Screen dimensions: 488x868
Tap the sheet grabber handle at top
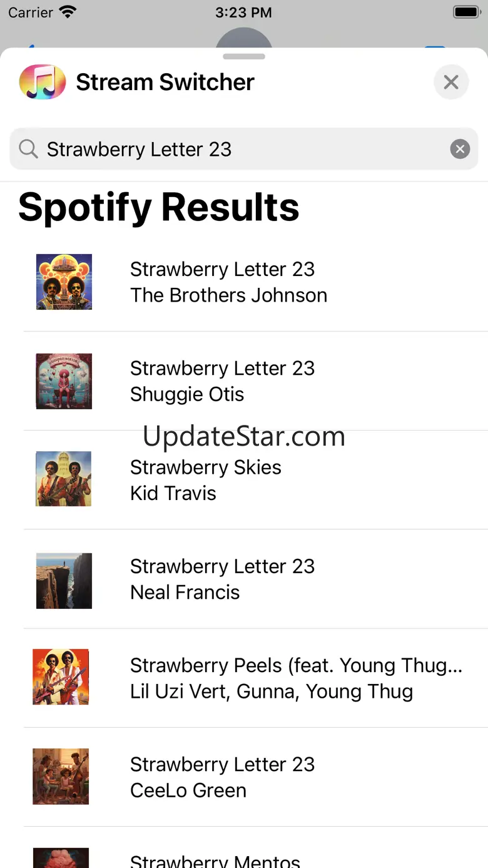(x=244, y=56)
